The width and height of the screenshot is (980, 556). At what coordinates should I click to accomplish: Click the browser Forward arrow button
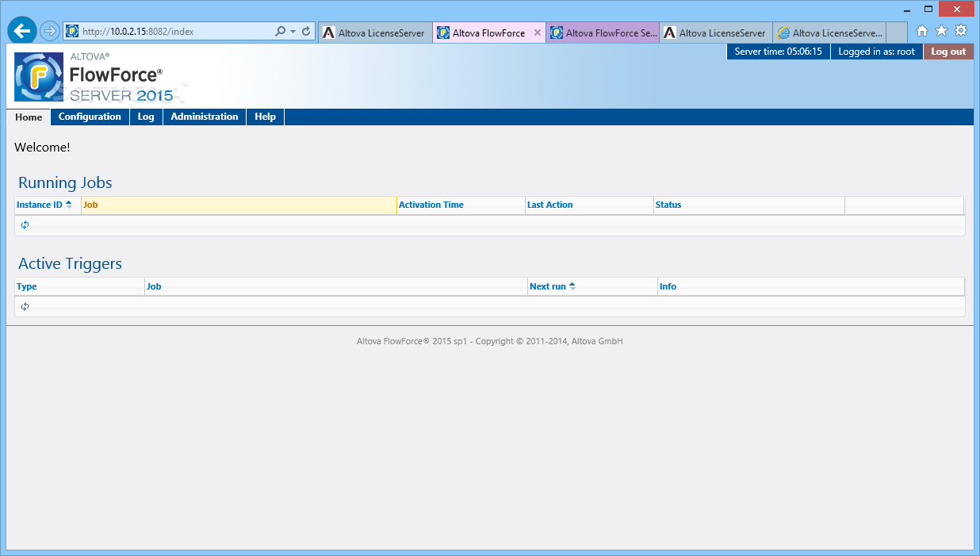coord(50,32)
